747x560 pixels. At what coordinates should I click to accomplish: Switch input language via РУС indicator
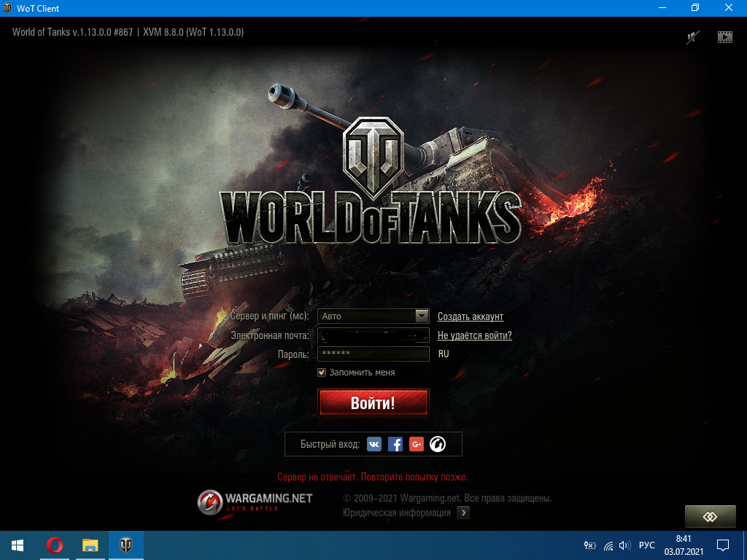(x=646, y=545)
